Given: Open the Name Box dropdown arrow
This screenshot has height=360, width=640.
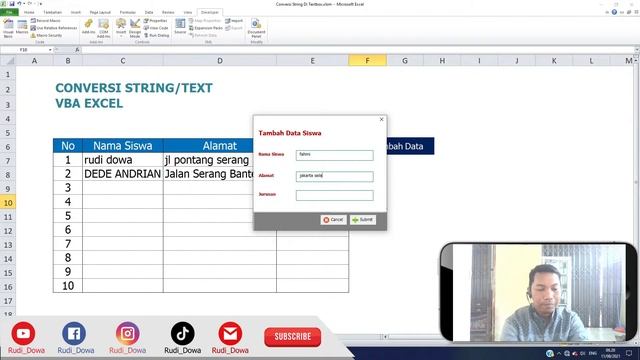Looking at the screenshot, I should (x=50, y=50).
